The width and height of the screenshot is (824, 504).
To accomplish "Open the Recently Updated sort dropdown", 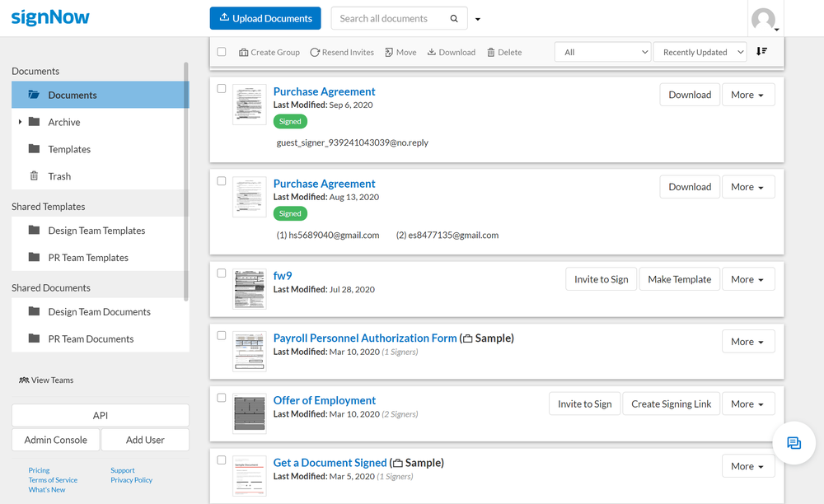I will pos(700,52).
